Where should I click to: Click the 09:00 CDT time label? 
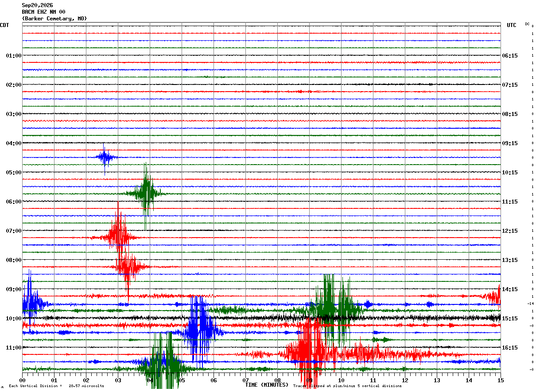(13, 289)
